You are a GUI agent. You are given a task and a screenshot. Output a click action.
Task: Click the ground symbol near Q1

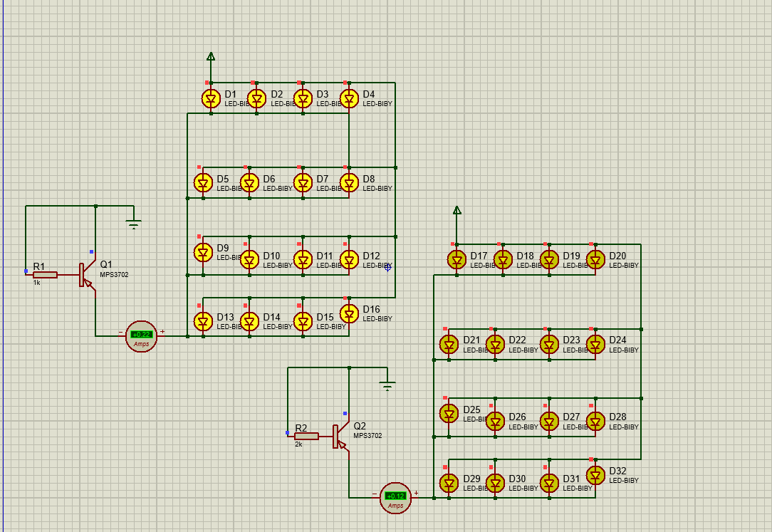[133, 224]
